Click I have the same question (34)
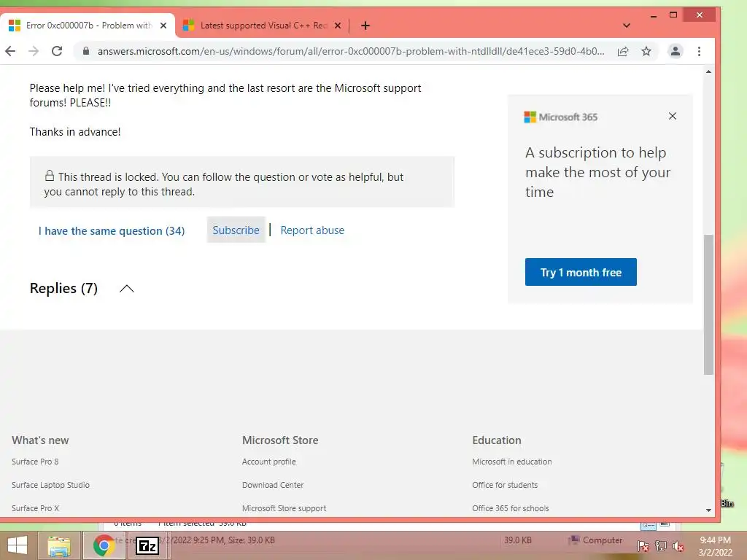 pos(112,231)
